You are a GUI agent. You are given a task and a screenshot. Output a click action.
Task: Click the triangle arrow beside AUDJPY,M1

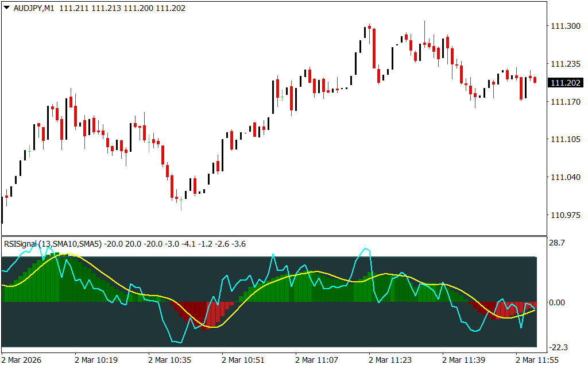(x=6, y=7)
